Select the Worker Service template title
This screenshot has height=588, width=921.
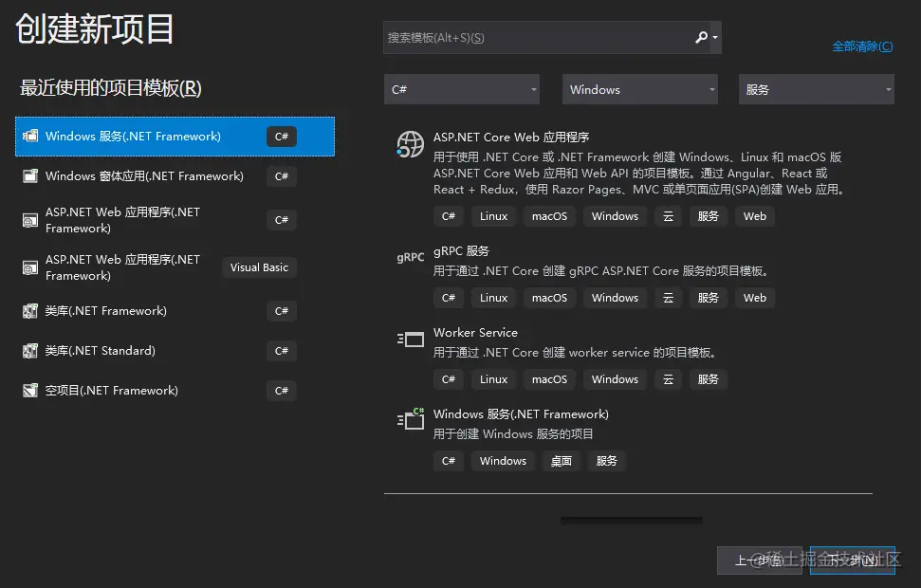tap(475, 333)
